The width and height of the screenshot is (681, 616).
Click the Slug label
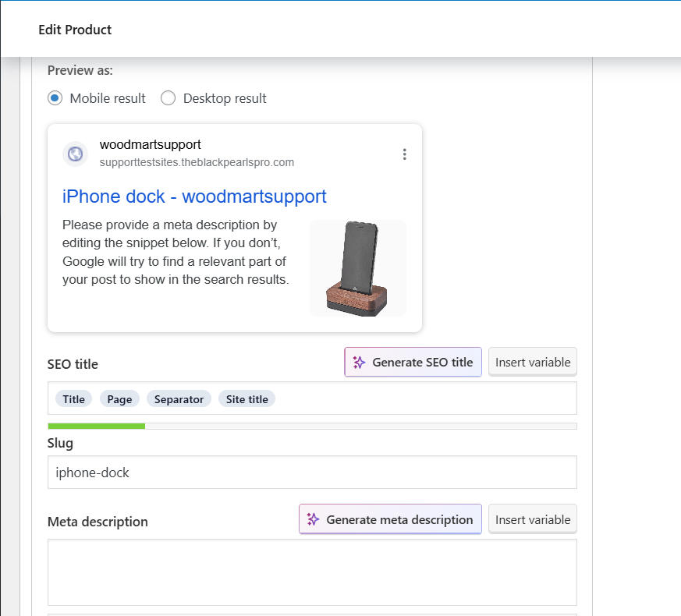click(x=60, y=443)
